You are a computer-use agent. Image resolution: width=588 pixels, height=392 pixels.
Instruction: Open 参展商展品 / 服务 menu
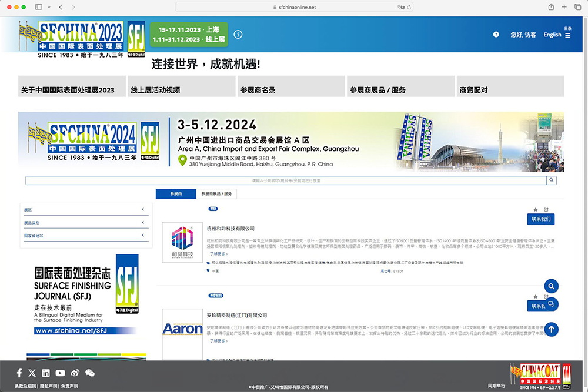click(x=400, y=86)
